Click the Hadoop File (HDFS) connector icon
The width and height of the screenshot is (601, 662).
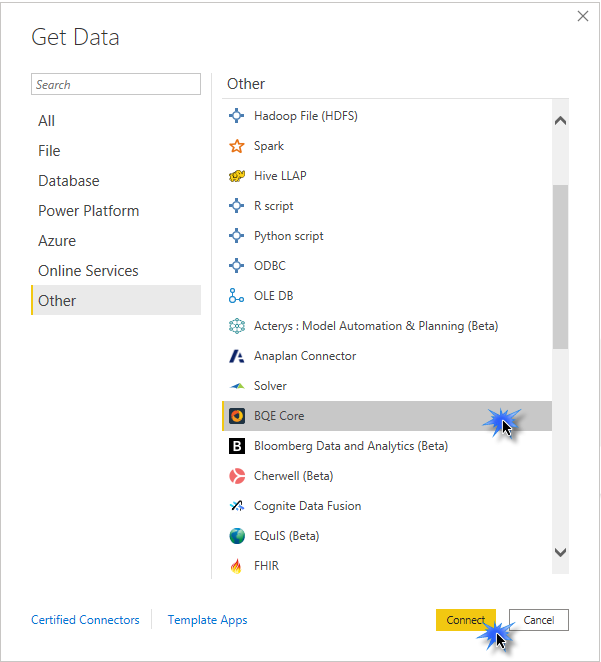(236, 116)
